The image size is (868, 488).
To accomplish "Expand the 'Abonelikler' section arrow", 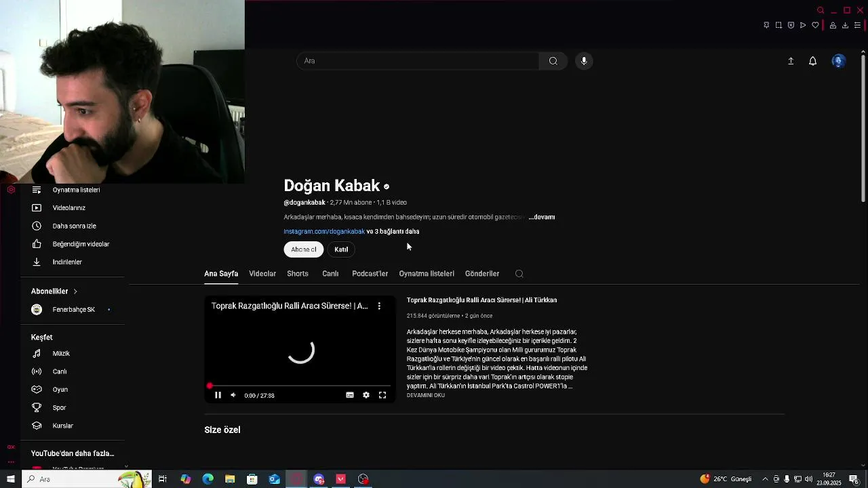I will (75, 291).
